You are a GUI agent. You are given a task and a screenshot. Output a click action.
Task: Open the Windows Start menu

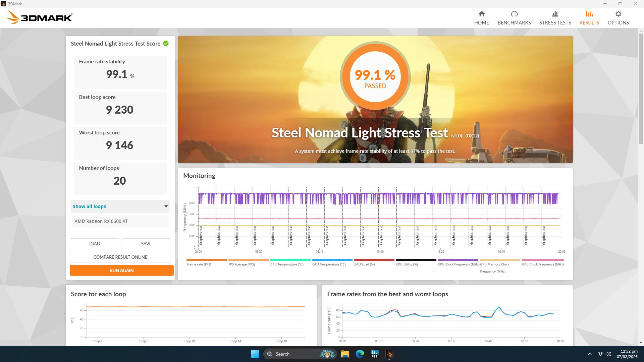[255, 354]
